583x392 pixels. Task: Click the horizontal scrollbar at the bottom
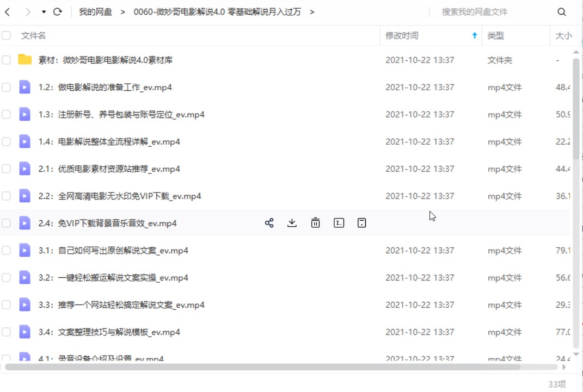coord(261,367)
